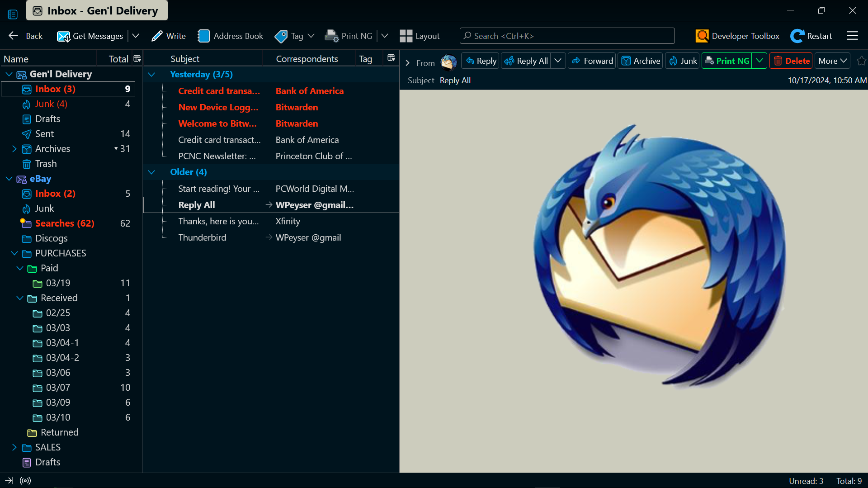Open the Junk (4) folder

point(68,104)
